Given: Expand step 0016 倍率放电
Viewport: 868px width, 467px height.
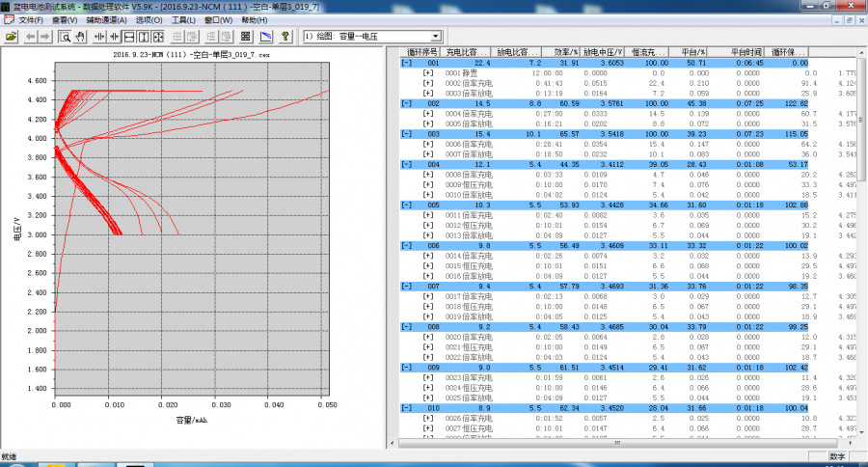Looking at the screenshot, I should pyautogui.click(x=428, y=276).
